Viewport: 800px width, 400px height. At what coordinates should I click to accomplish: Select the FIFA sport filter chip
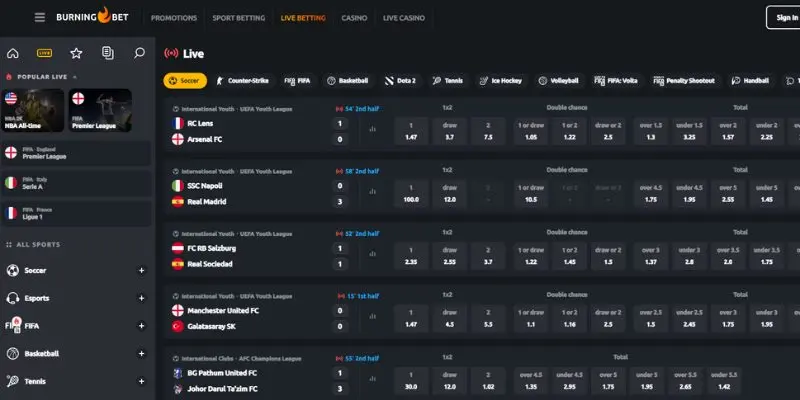click(x=297, y=81)
